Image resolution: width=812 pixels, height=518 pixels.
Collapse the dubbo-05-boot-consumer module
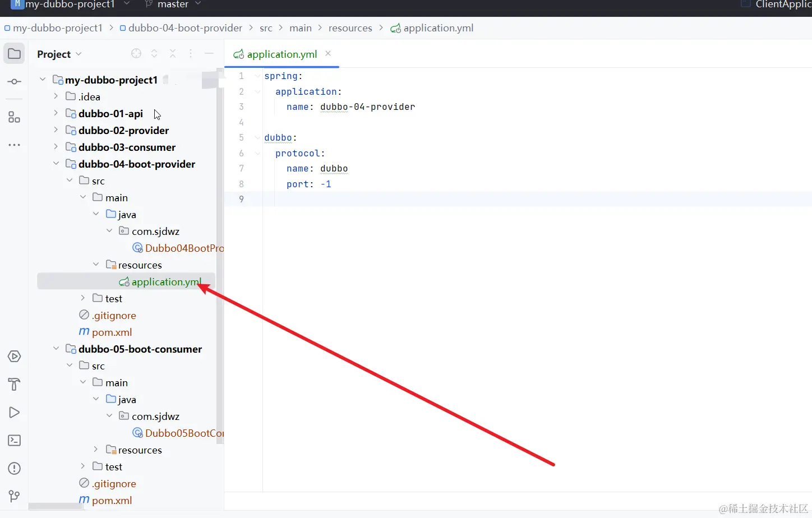pos(56,349)
